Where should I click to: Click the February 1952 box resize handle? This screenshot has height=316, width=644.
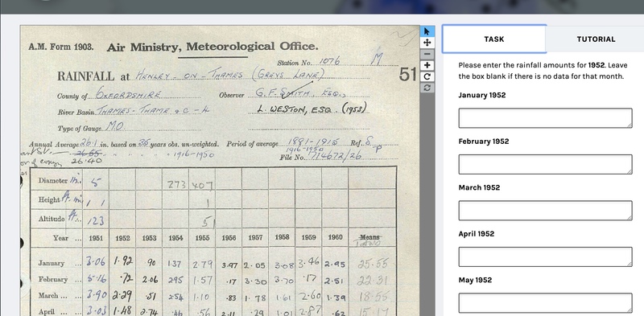coord(630,171)
